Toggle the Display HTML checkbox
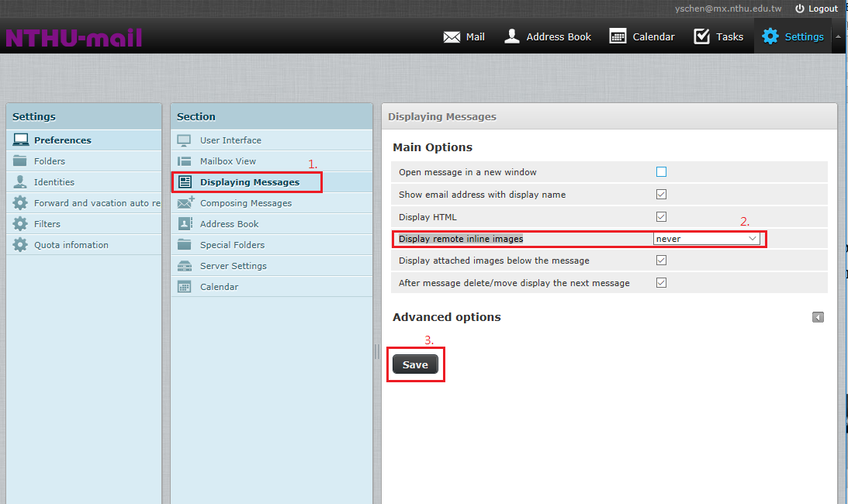The image size is (848, 504). pos(661,217)
